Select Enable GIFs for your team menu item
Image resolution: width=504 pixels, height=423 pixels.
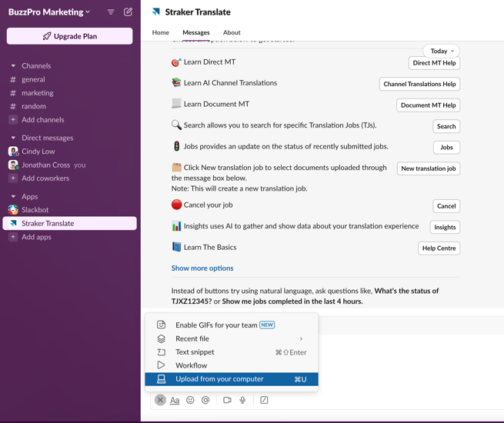click(x=232, y=325)
